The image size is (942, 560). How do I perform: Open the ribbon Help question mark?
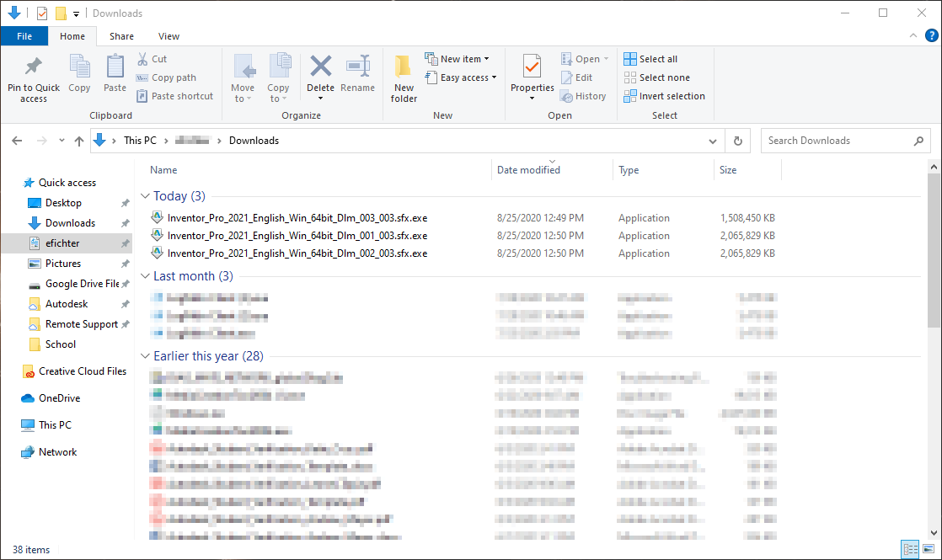tap(930, 36)
